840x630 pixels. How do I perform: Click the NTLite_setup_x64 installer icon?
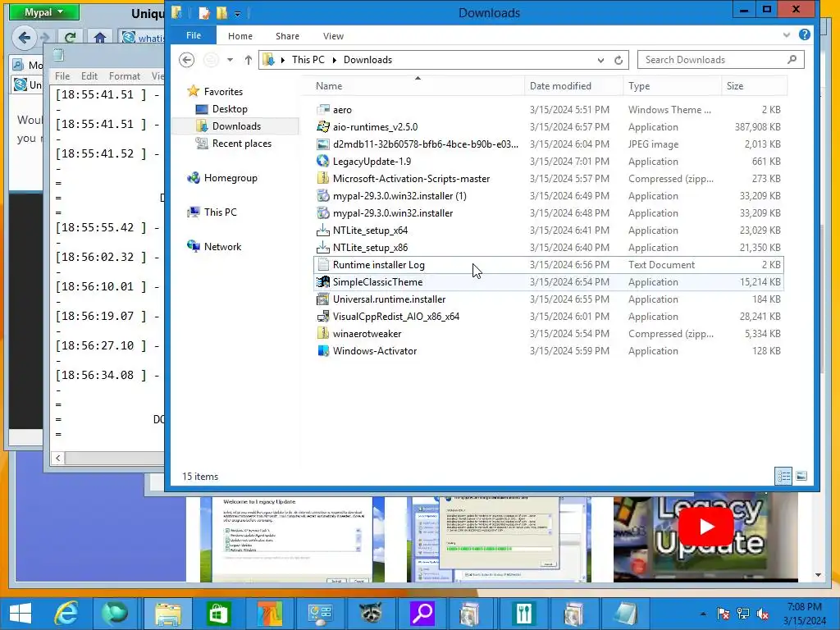[x=323, y=231]
